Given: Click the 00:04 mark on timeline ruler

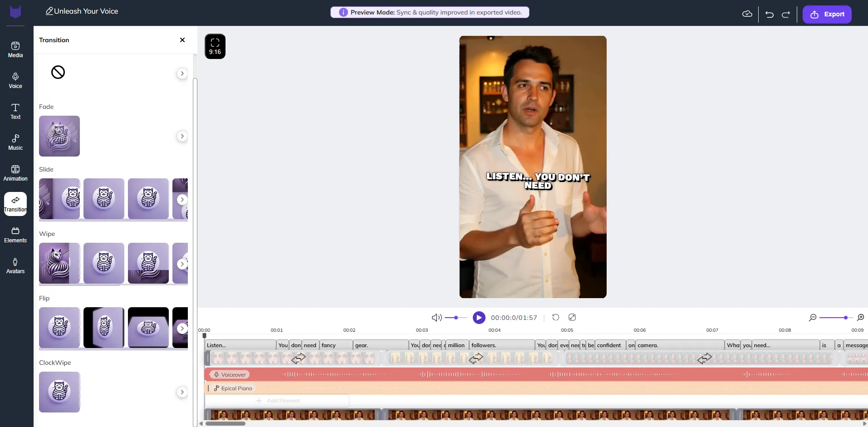Looking at the screenshot, I should coord(495,330).
